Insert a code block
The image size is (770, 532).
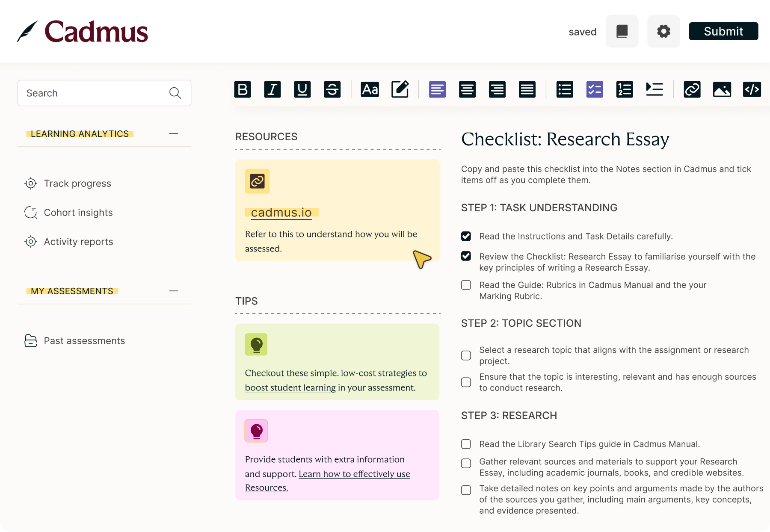click(752, 89)
